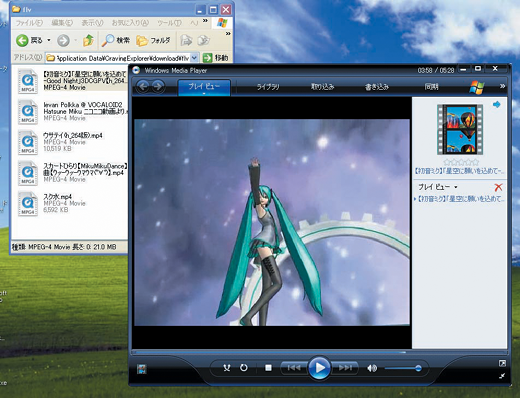Click the Media Player title bar icon
The image size is (520, 398).
(x=136, y=70)
